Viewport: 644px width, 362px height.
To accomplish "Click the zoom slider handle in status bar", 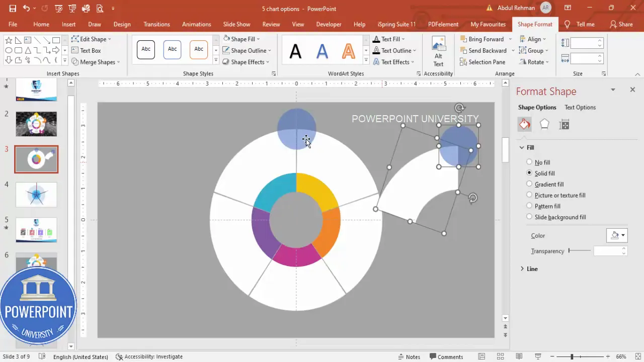I will (x=572, y=356).
